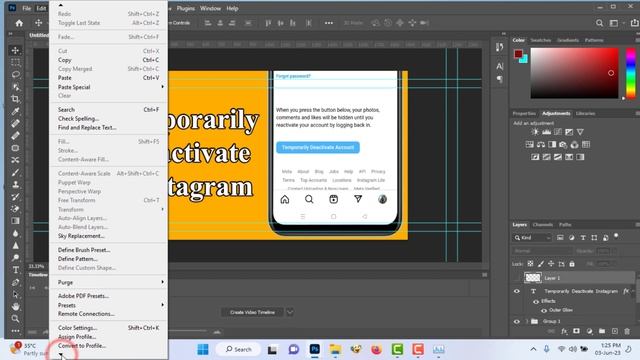This screenshot has height=360, width=640.
Task: Switch to the Swatches tab
Action: 541,40
